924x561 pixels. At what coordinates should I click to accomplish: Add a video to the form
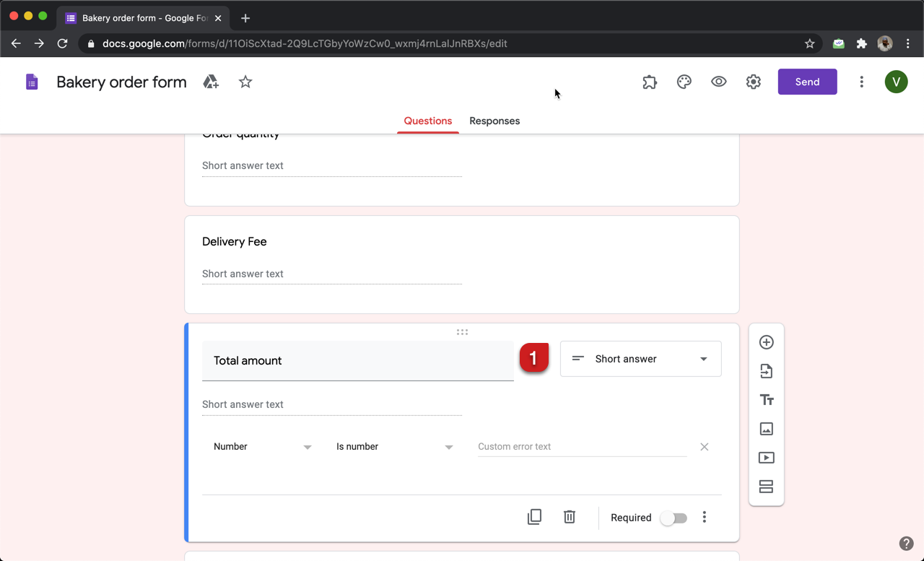click(x=766, y=457)
